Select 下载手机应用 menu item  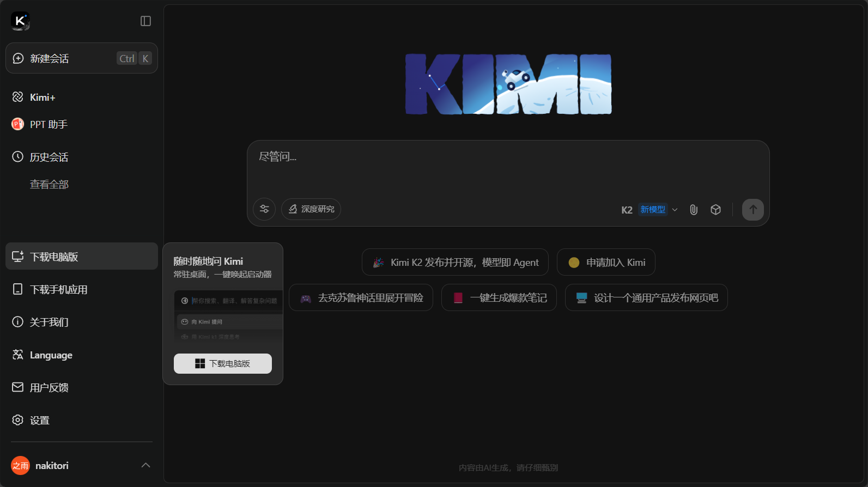coord(82,289)
